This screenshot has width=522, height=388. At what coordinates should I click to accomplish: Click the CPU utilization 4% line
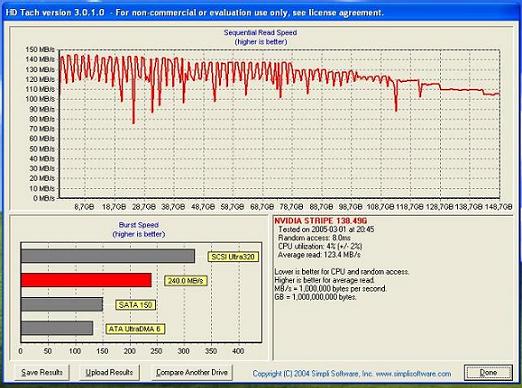[x=320, y=246]
